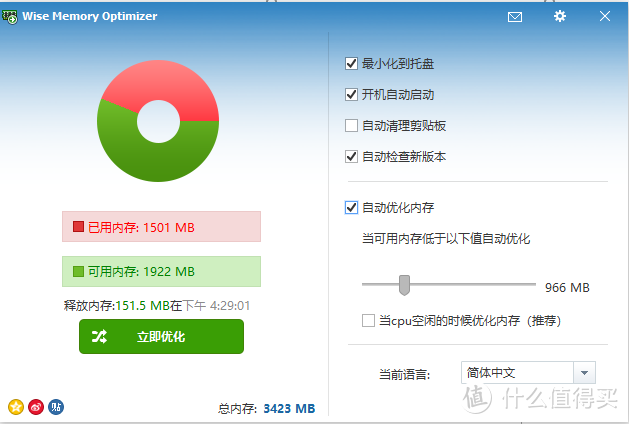Toggle 自动检查新版本 checkbox
Screen dimensions: 629x424
coord(351,156)
